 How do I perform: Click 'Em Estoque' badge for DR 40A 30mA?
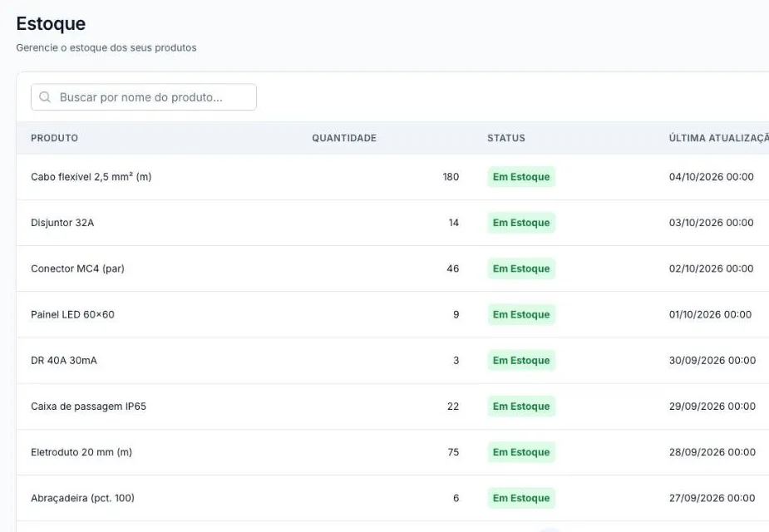point(521,361)
